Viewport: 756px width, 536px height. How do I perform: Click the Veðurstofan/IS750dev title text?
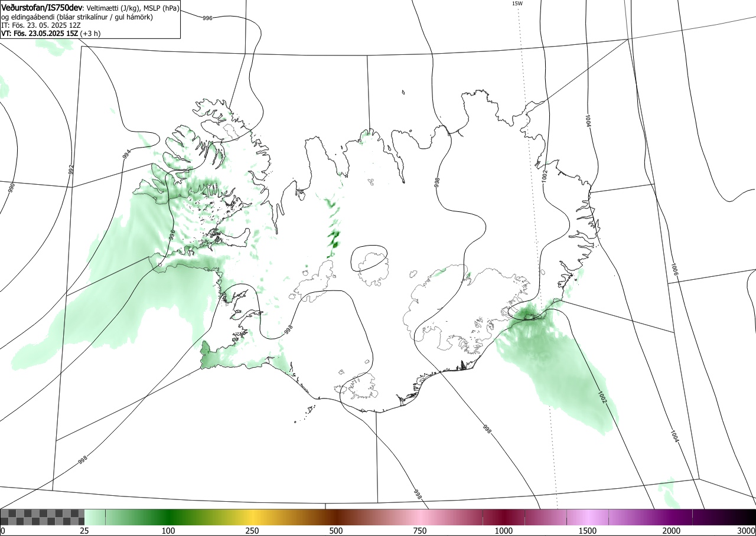42,8
